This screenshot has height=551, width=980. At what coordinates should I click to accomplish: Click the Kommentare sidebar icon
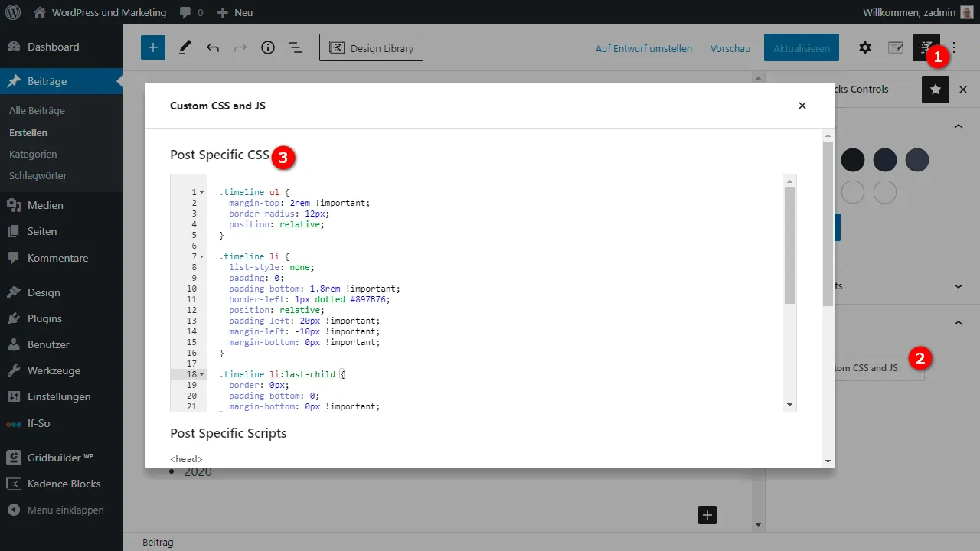(x=14, y=258)
